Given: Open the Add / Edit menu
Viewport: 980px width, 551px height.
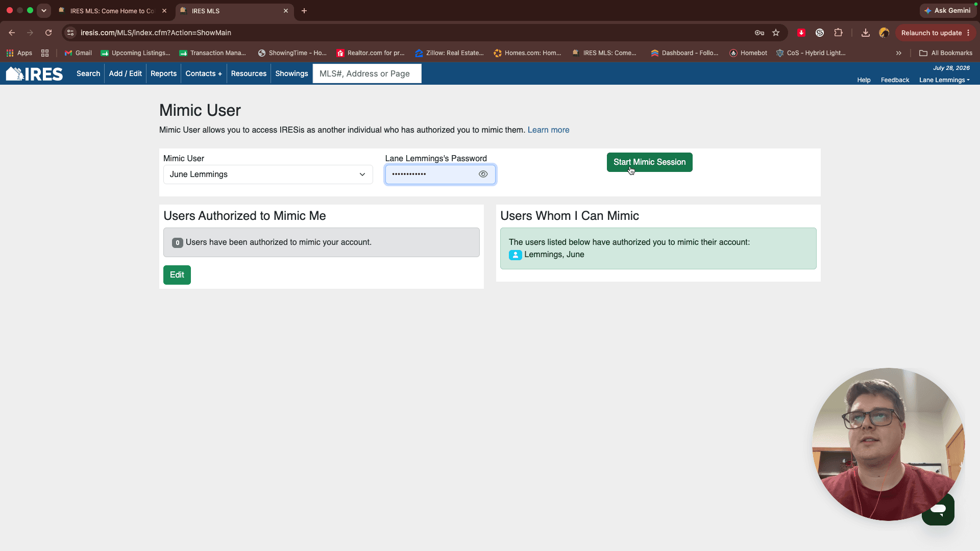Looking at the screenshot, I should click(x=126, y=73).
